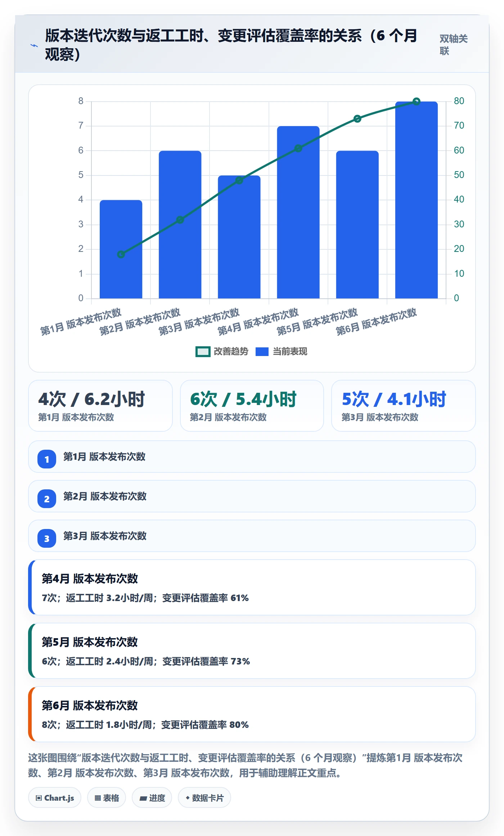Click the right axis value 80

tap(459, 101)
